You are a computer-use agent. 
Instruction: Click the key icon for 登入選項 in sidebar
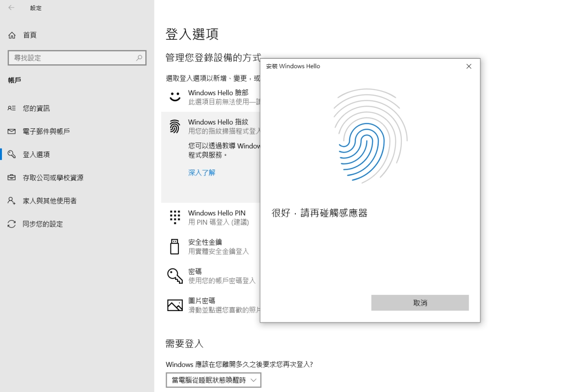pos(12,154)
